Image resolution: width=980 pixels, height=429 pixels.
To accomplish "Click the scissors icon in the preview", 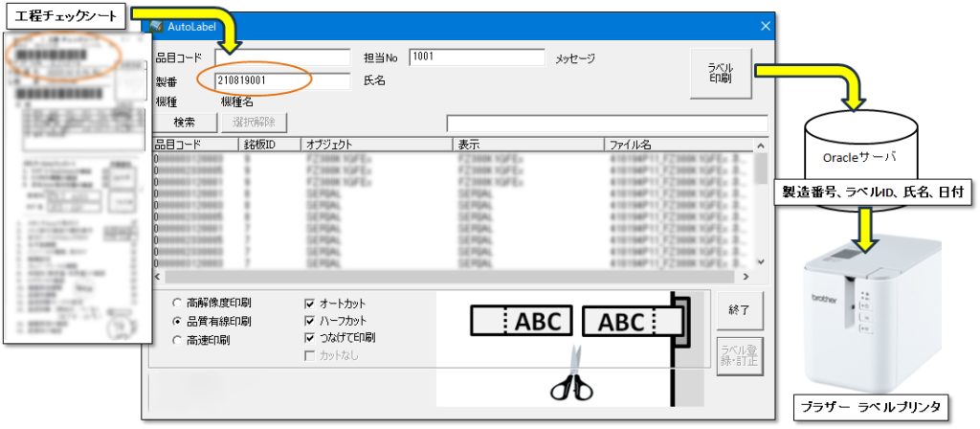I will click(x=571, y=381).
